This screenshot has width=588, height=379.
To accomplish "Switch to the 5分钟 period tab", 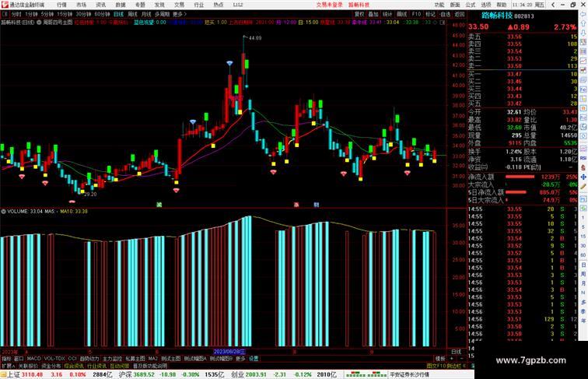I will [47, 14].
